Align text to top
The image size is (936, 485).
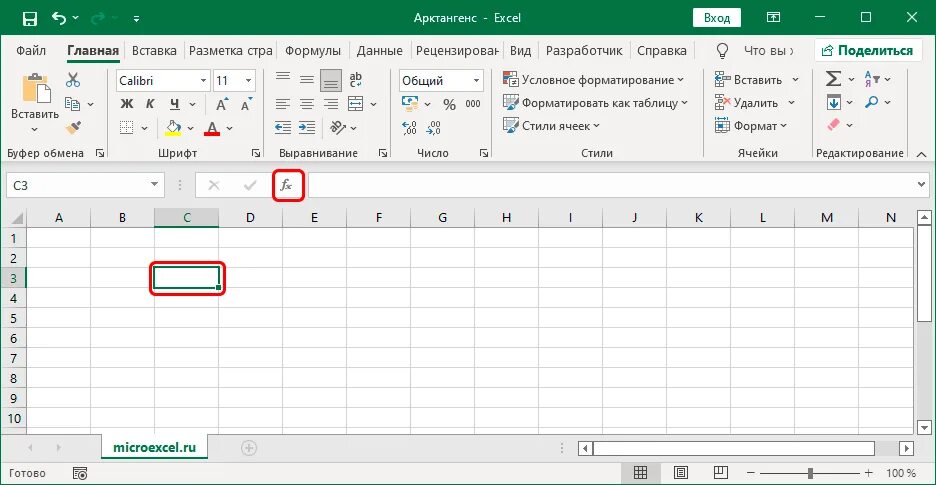pos(282,78)
